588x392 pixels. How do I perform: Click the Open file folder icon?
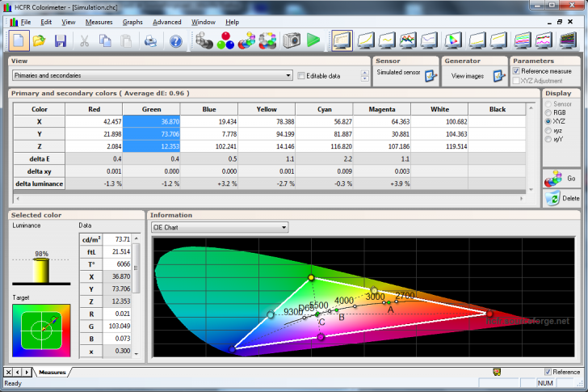(x=39, y=40)
